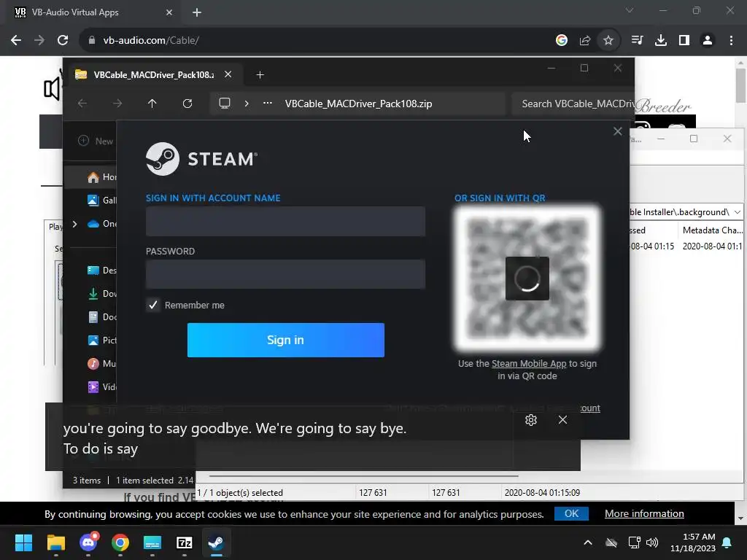The width and height of the screenshot is (747, 560).
Task: Open Documents in Explorer sidebar
Action: click(x=102, y=317)
